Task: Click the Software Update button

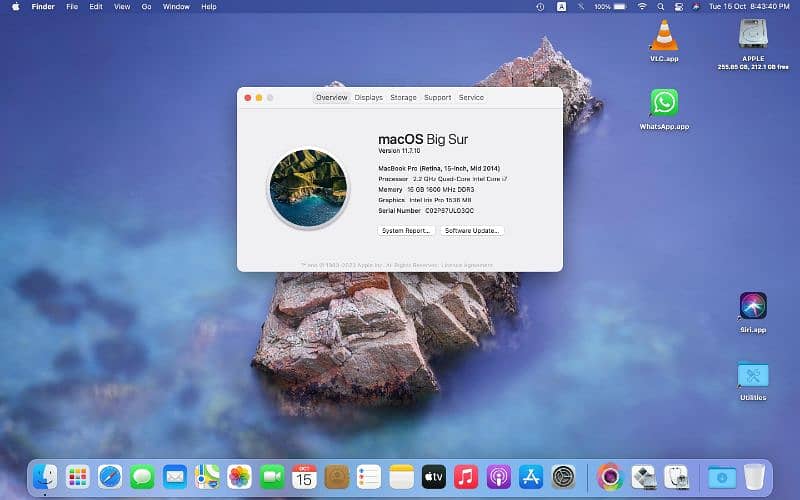Action: pyautogui.click(x=472, y=230)
